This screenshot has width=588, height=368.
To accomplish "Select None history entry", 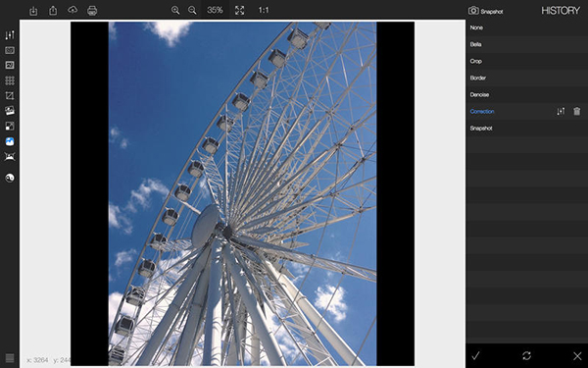I will point(526,27).
